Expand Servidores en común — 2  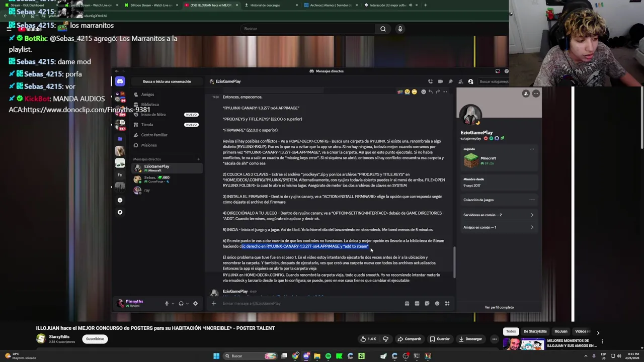[x=499, y=215]
